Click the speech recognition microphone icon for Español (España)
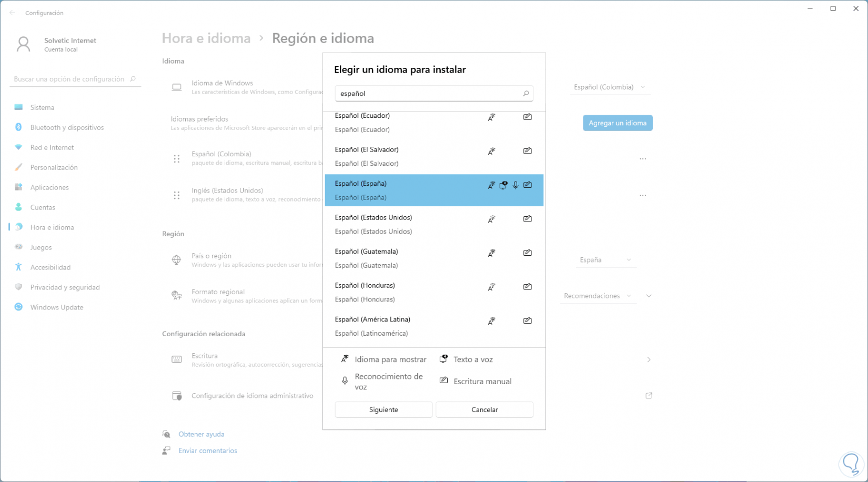Viewport: 868px width, 482px height. click(x=516, y=185)
